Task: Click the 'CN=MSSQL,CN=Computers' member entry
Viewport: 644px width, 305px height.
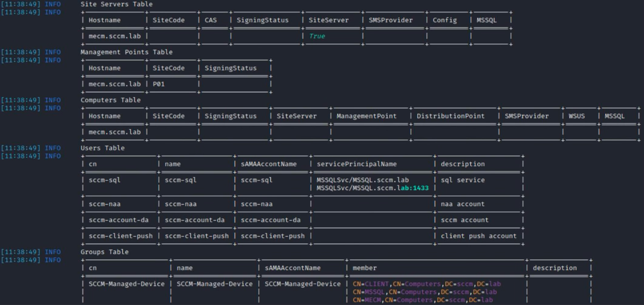Action: coord(425,292)
